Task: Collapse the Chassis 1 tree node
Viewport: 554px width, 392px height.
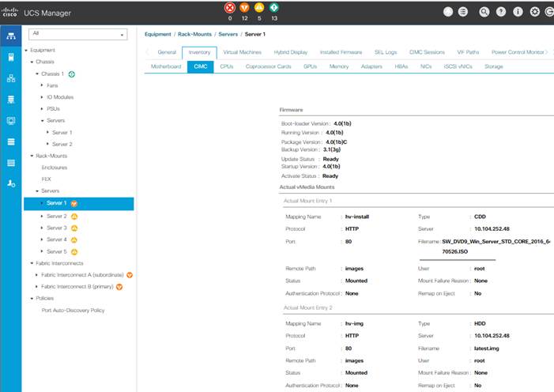Action: coord(37,73)
